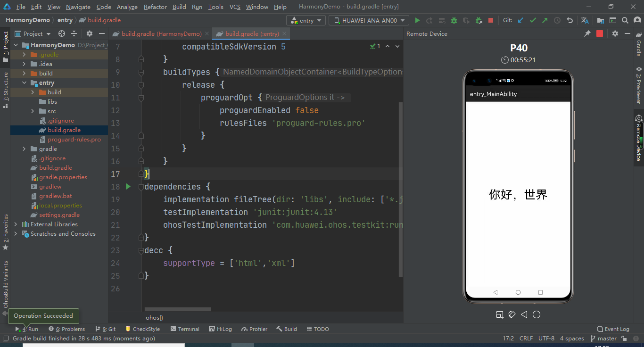
Task: Tap the phone's back triangle below the emulator
Action: 524,314
